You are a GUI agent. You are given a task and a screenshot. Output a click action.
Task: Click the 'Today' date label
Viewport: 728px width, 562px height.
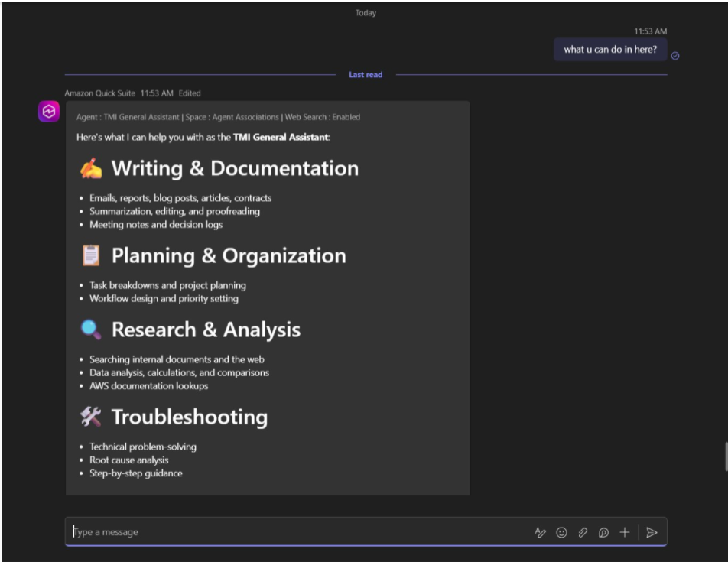point(366,13)
